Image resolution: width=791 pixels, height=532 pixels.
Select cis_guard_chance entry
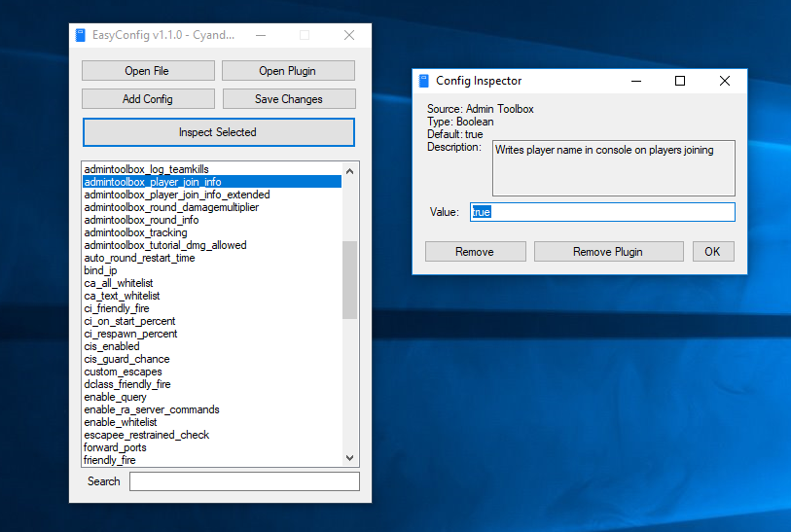(212, 359)
